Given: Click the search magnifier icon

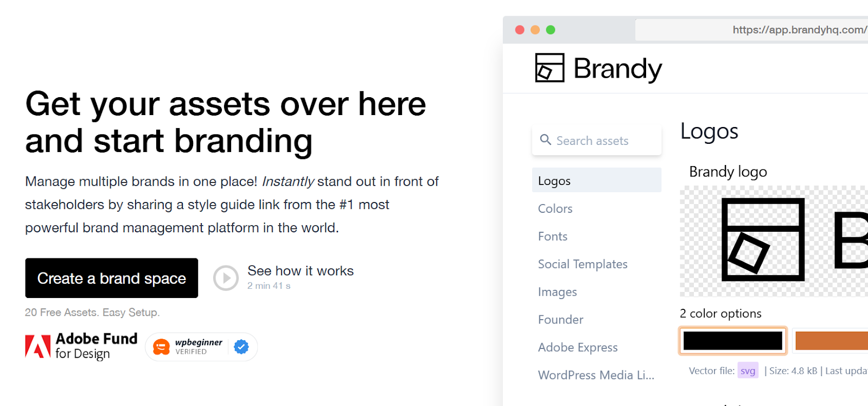Looking at the screenshot, I should pos(545,140).
